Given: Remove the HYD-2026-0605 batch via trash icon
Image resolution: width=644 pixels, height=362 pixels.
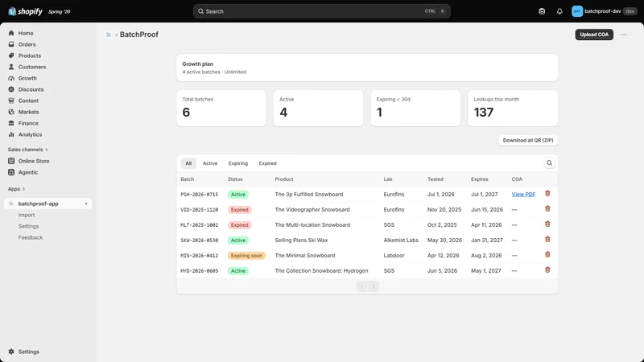Looking at the screenshot, I should [x=547, y=270].
